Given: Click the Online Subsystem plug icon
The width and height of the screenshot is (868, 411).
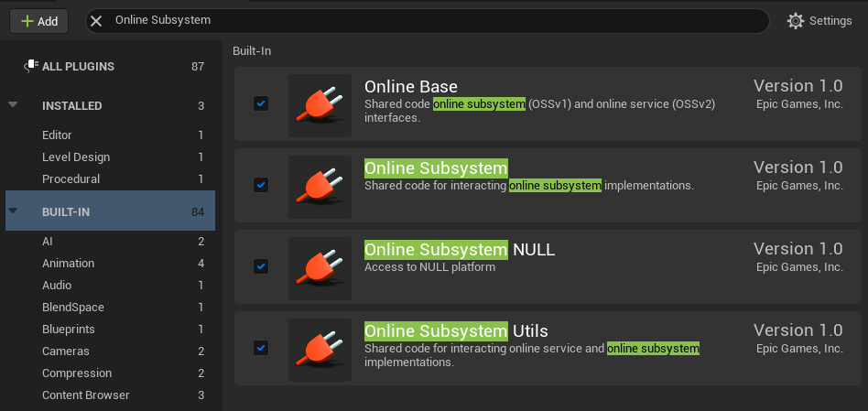Looking at the screenshot, I should (x=320, y=187).
